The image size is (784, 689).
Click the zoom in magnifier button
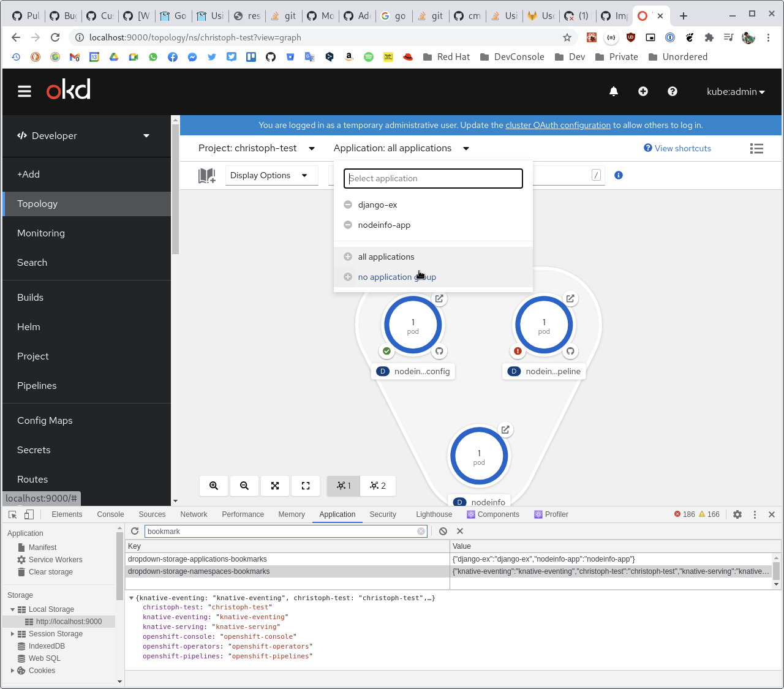tap(214, 486)
